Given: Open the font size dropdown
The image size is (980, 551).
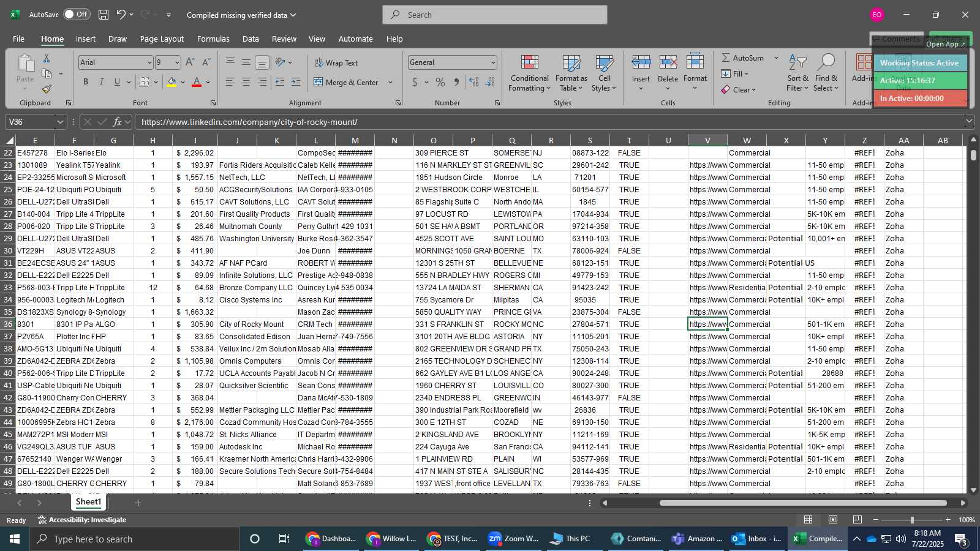Looking at the screenshot, I should click(177, 62).
